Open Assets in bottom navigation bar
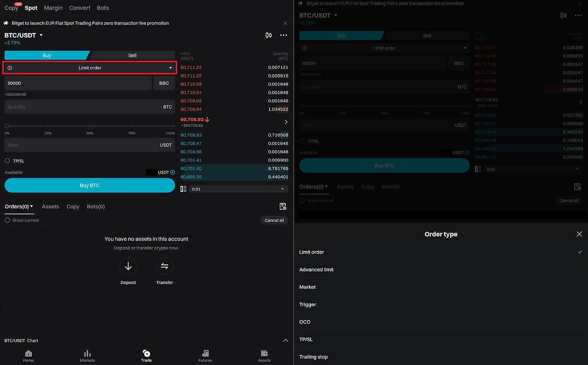Viewport: 588px width, 365px height. (264, 356)
